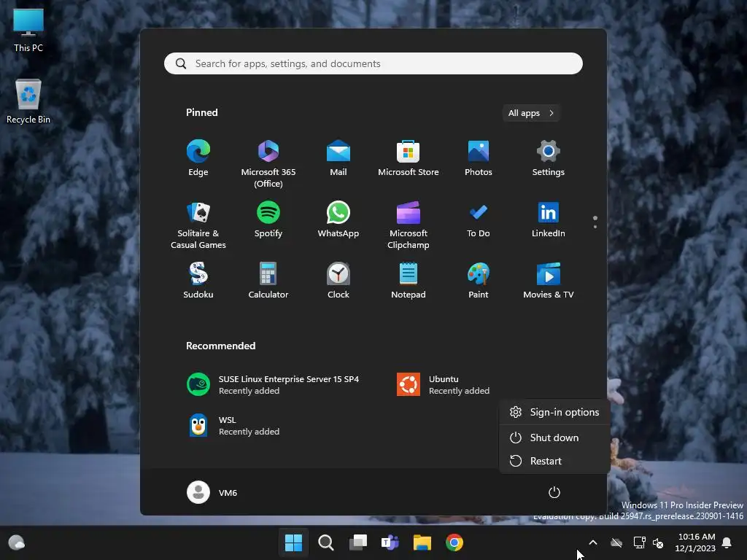Screen dimensions: 747x560
Task: Click the Windows Start button on taskbar
Action: pyautogui.click(x=293, y=542)
